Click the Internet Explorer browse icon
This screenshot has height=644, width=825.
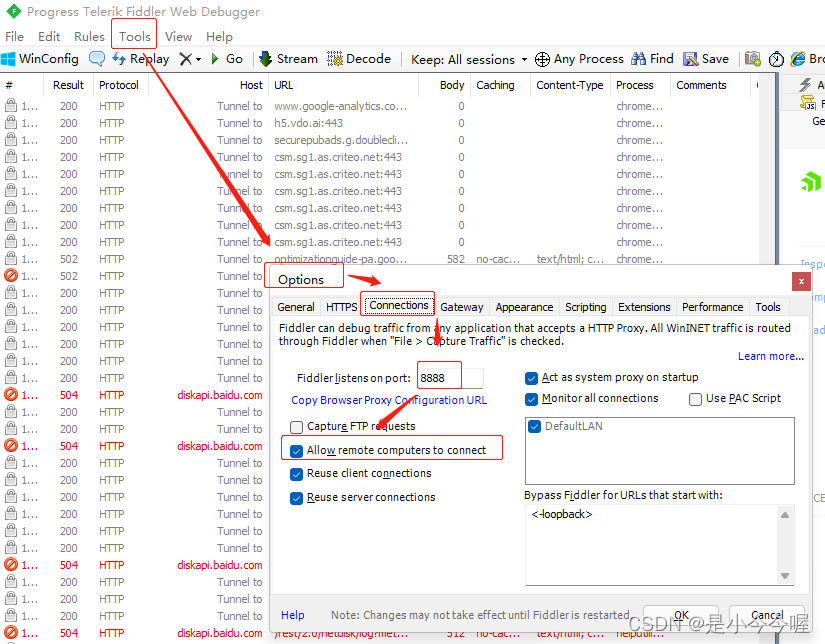798,59
